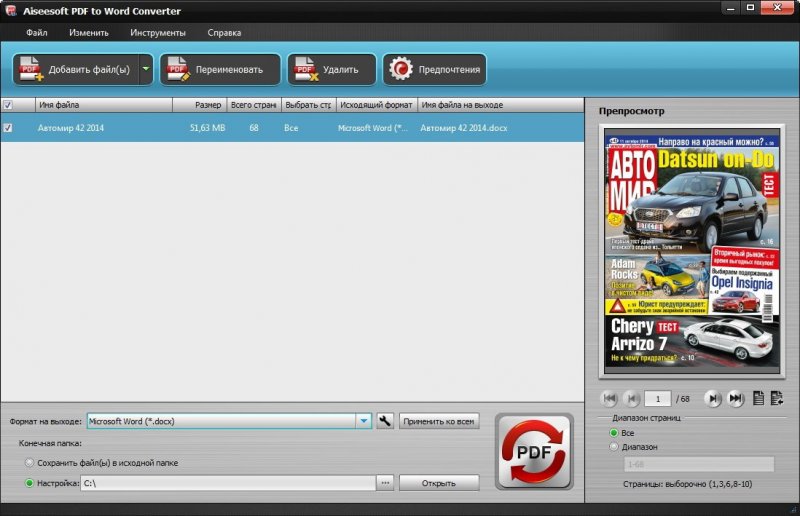This screenshot has height=516, width=800.
Task: Open the Формат на выходе dropdown
Action: coord(363,421)
